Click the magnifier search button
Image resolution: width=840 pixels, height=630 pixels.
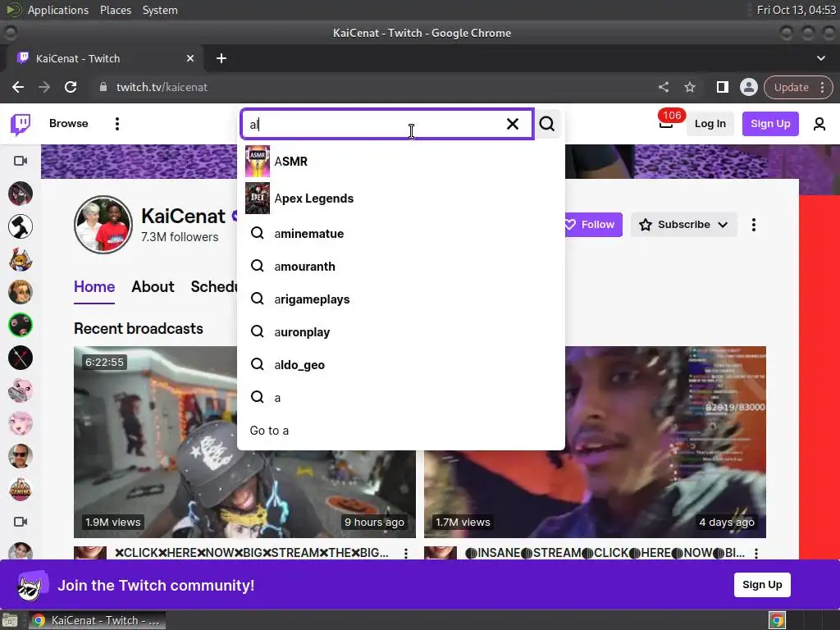pos(547,124)
